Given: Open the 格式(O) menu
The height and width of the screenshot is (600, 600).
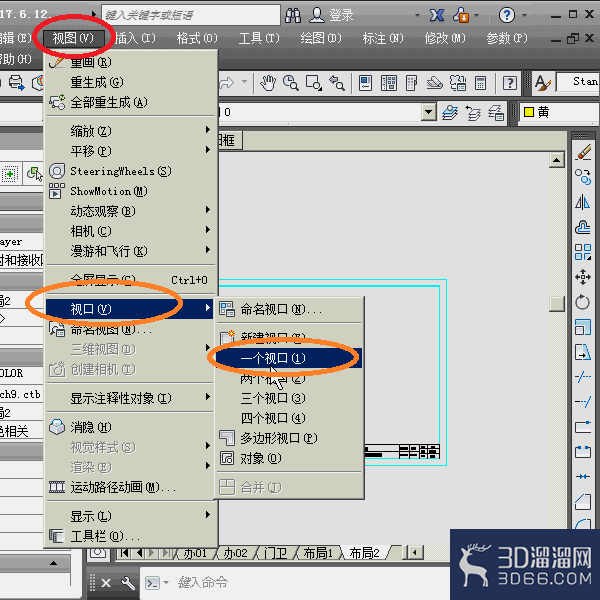Looking at the screenshot, I should (x=197, y=38).
